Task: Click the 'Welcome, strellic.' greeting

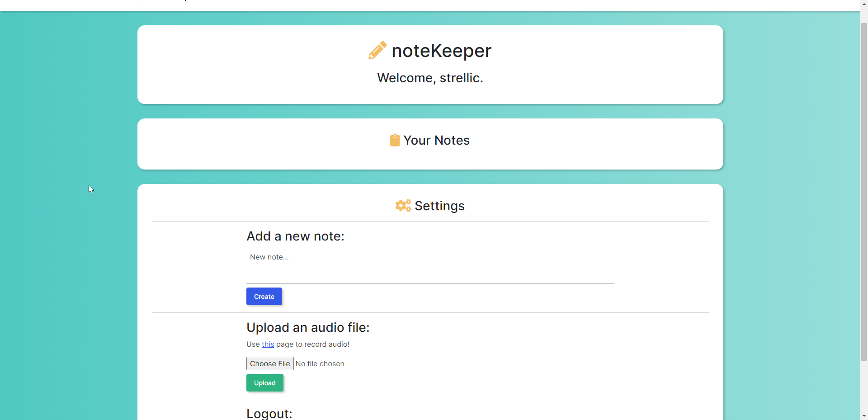Action: click(x=430, y=78)
